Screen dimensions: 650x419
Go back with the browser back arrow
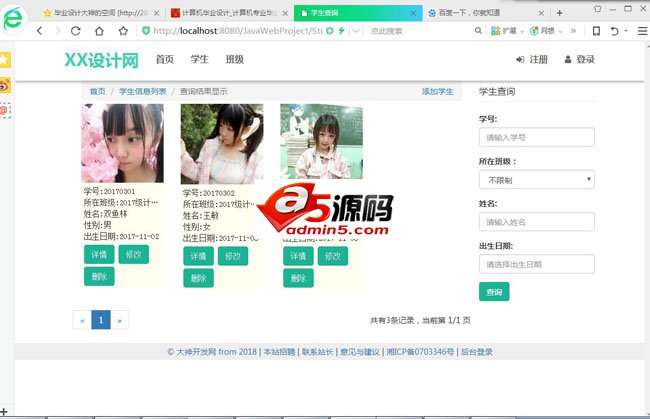39,31
